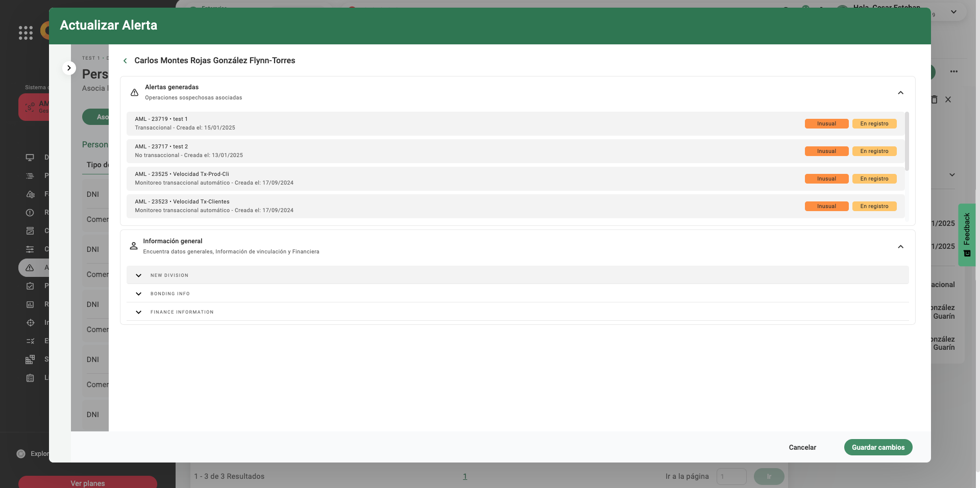Screen dimensions: 980x488
Task: Expand the FINANCE INFORMATION row
Action: (x=138, y=312)
